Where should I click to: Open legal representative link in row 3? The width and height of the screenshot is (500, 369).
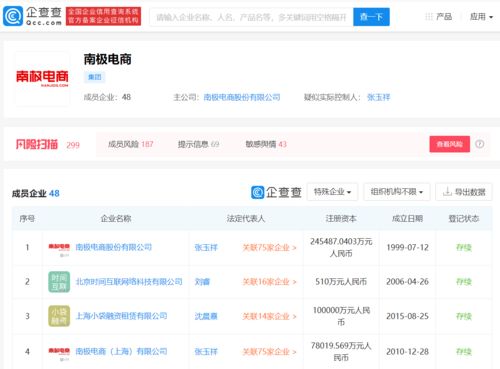206,316
